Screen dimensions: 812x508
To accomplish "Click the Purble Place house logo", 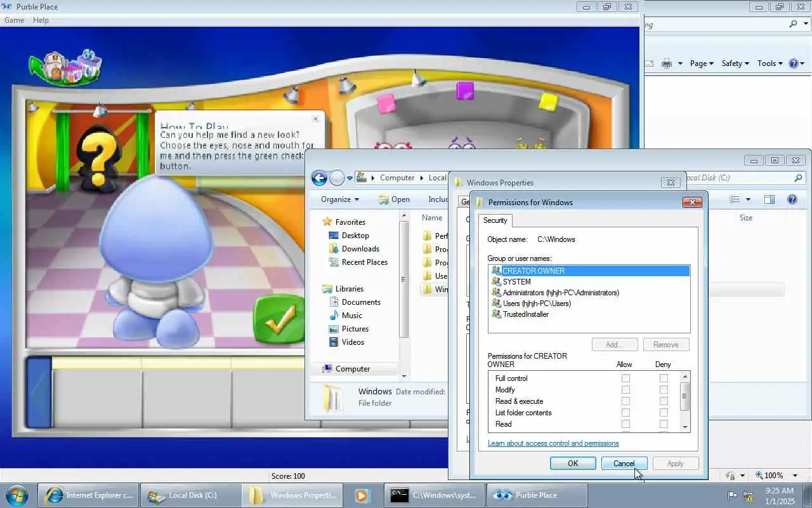I will [65, 67].
